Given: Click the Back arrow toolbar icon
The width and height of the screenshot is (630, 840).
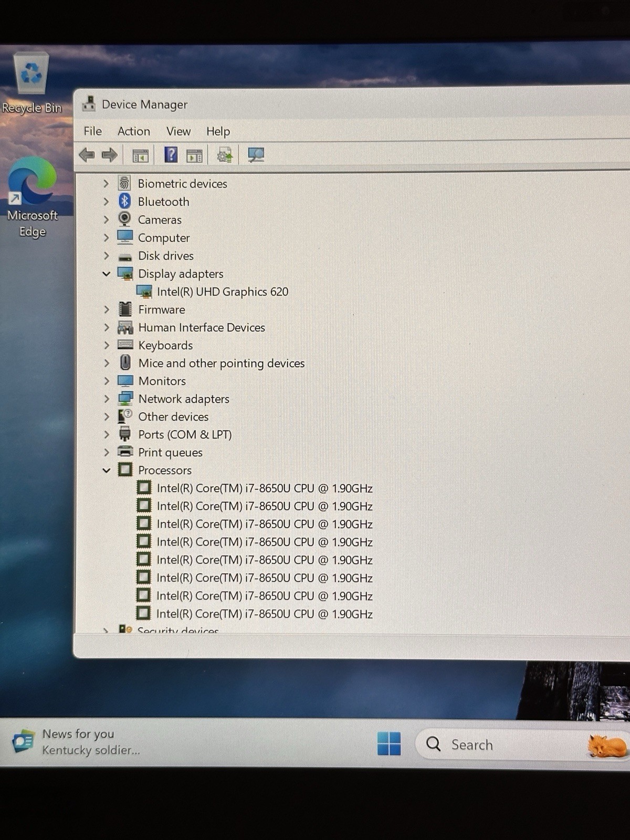Looking at the screenshot, I should [x=87, y=155].
